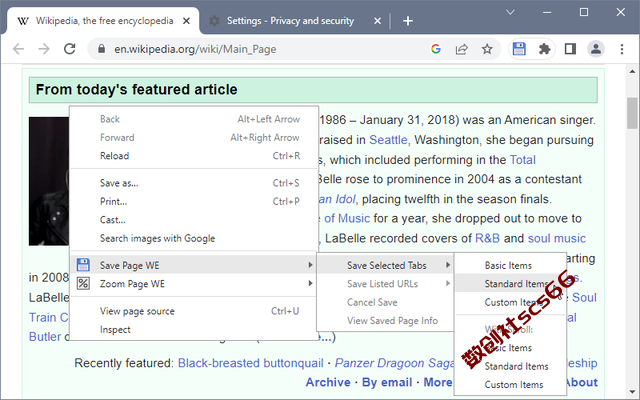The width and height of the screenshot is (640, 400).
Task: Click the featured article photo thumbnail
Action: click(x=49, y=181)
